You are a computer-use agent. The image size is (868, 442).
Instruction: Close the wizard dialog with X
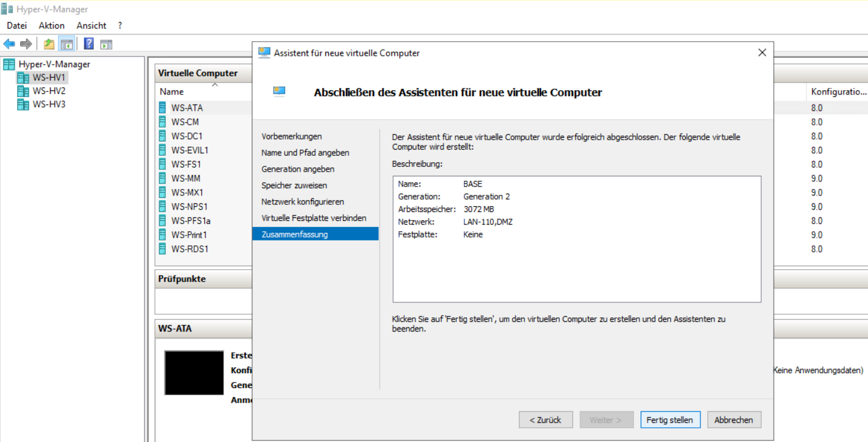pyautogui.click(x=762, y=53)
